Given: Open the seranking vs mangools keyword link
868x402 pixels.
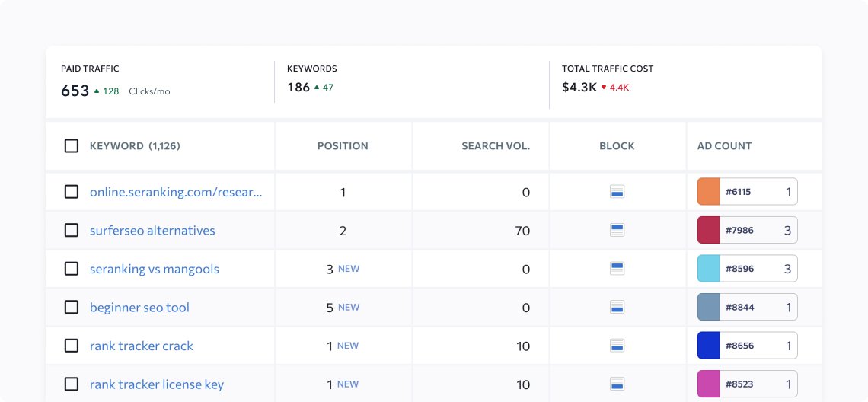Looking at the screenshot, I should (x=155, y=269).
